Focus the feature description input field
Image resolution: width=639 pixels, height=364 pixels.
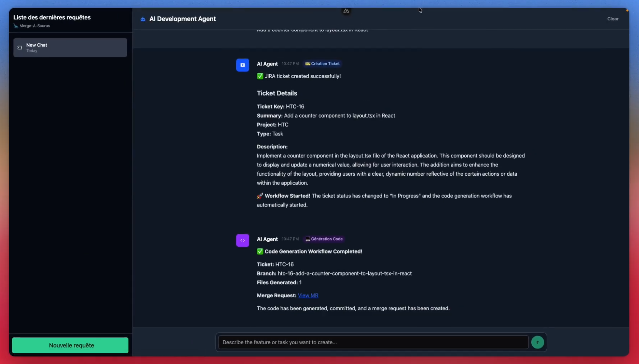pyautogui.click(x=373, y=342)
